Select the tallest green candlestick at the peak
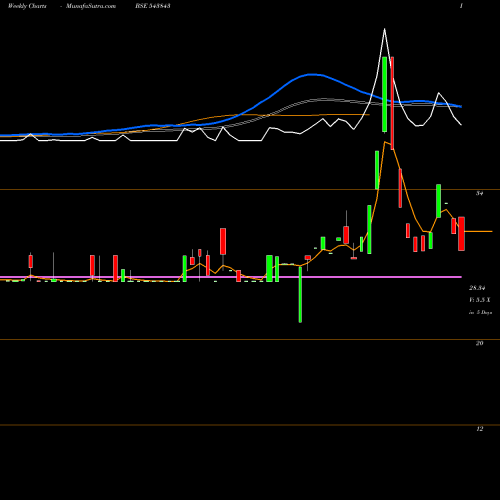The image size is (500, 500). point(384,94)
